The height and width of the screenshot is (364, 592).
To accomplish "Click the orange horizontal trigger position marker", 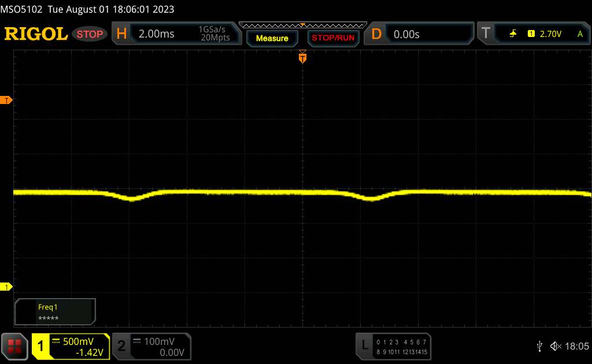I will tap(302, 57).
